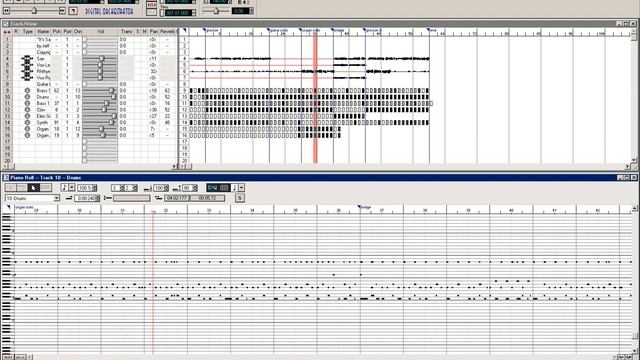
Task: Click the MIDI type icon for the Drums track
Action: [27, 97]
